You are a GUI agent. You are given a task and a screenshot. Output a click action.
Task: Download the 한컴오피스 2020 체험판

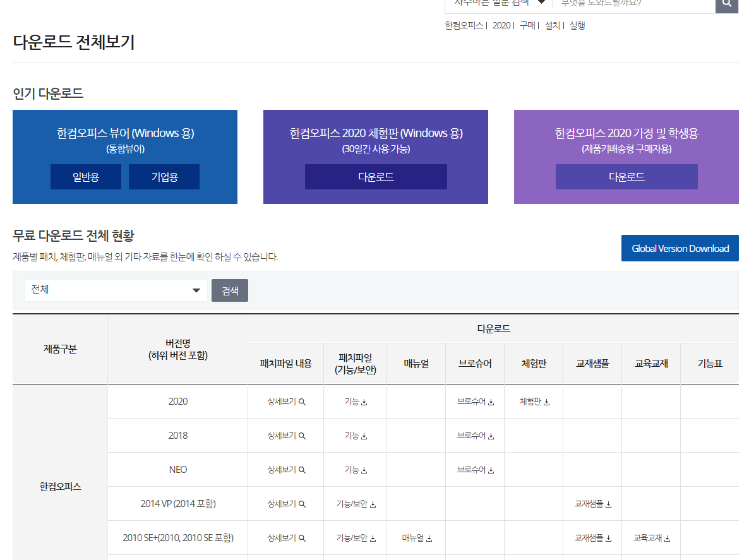coord(376,177)
